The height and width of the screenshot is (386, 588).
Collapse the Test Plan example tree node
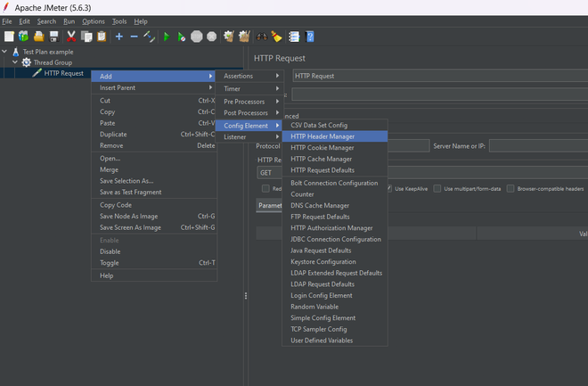5,52
